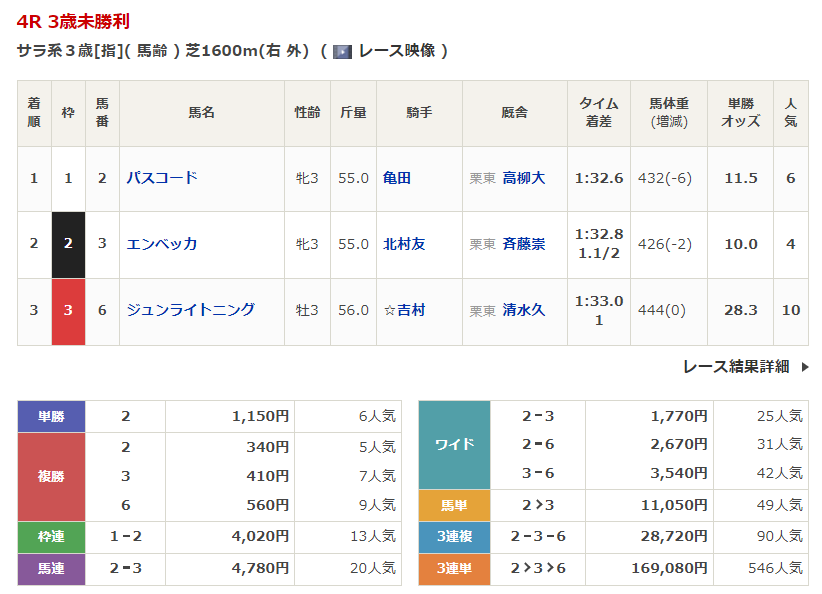
Task: Open horse ジュンライトニング profile
Action: coord(190,310)
